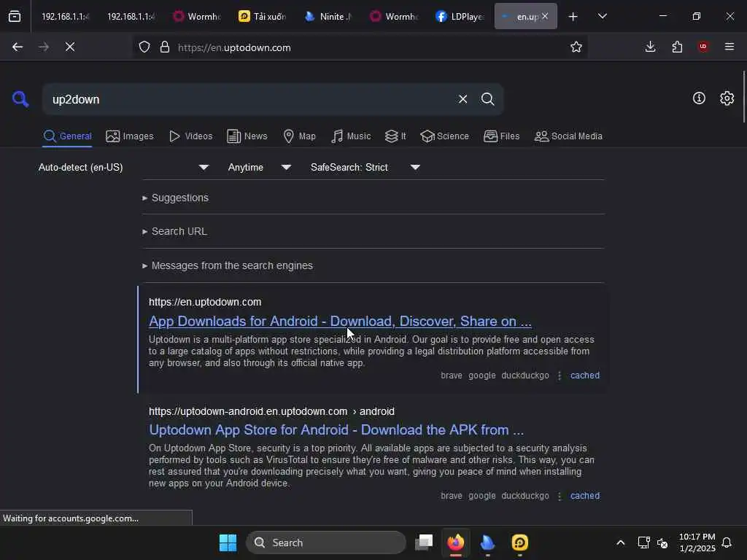This screenshot has height=560, width=747.
Task: Open search preferences gear icon
Action: (x=727, y=98)
